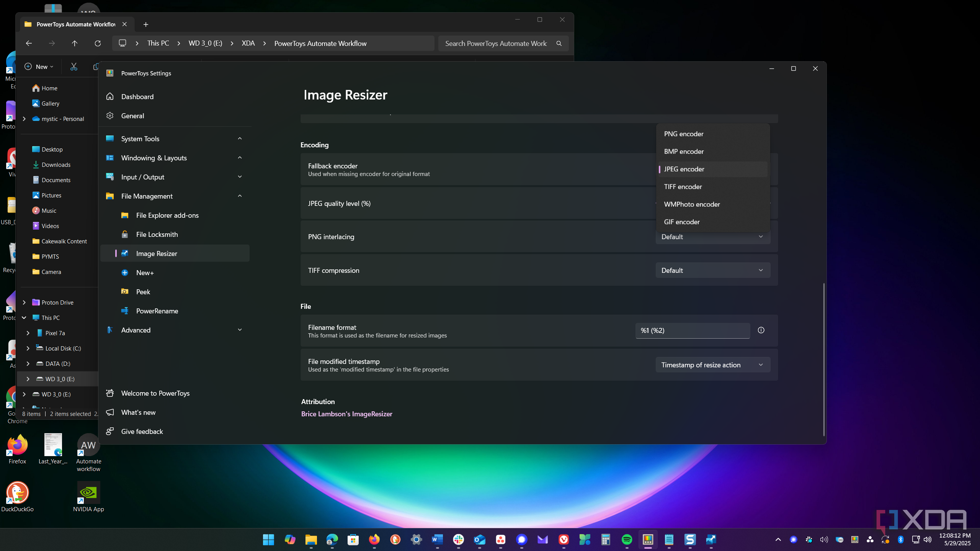This screenshot has height=551, width=980.
Task: Select GIF encoder option
Action: pos(713,222)
